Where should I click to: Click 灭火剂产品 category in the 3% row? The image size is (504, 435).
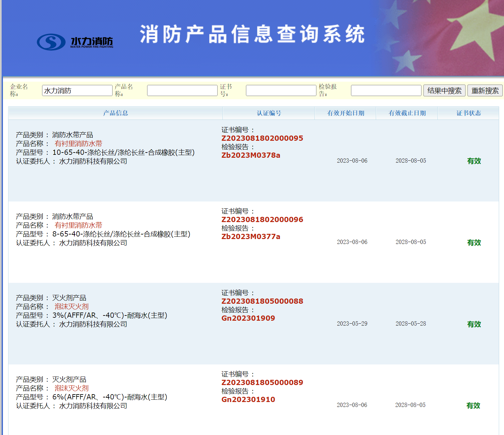pyautogui.click(x=69, y=298)
